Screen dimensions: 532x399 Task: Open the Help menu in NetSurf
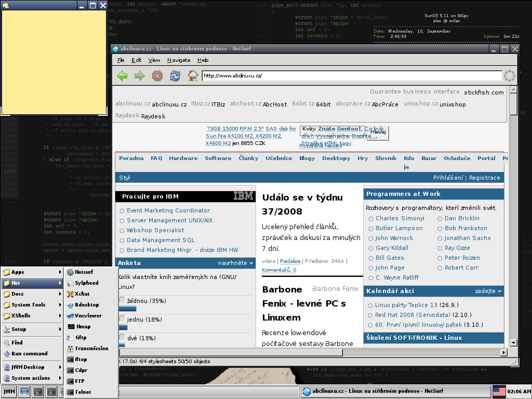(203, 60)
